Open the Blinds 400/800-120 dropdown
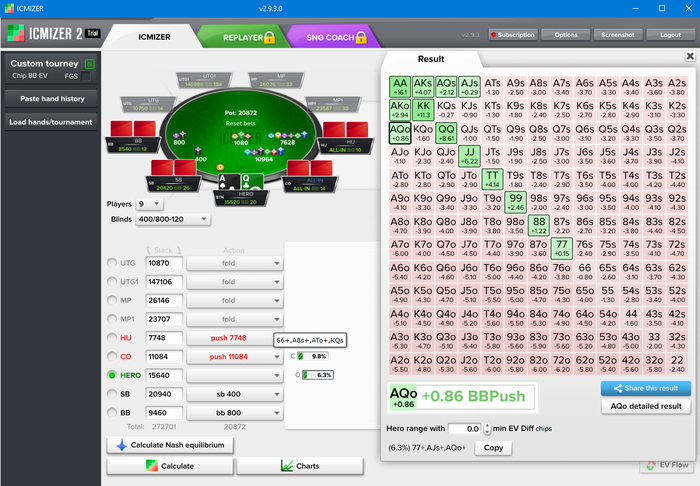This screenshot has width=700, height=486. click(x=173, y=219)
